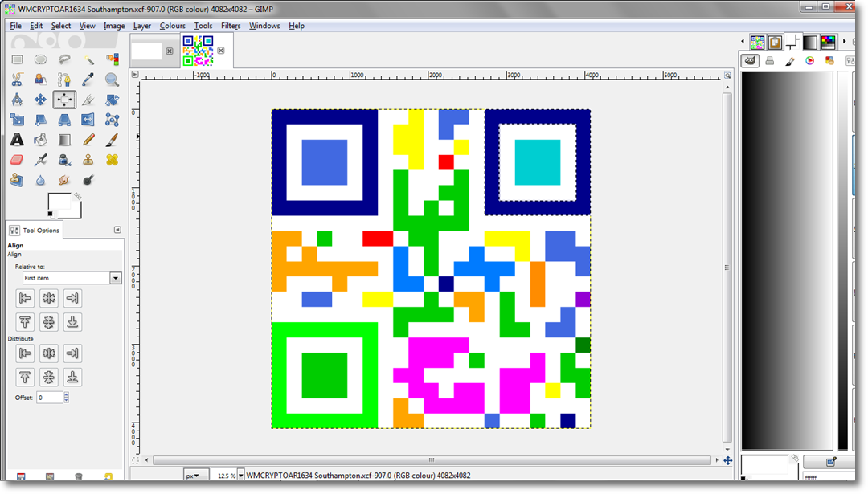Choose the Cage Transform tool
868x494 pixels.
113,120
